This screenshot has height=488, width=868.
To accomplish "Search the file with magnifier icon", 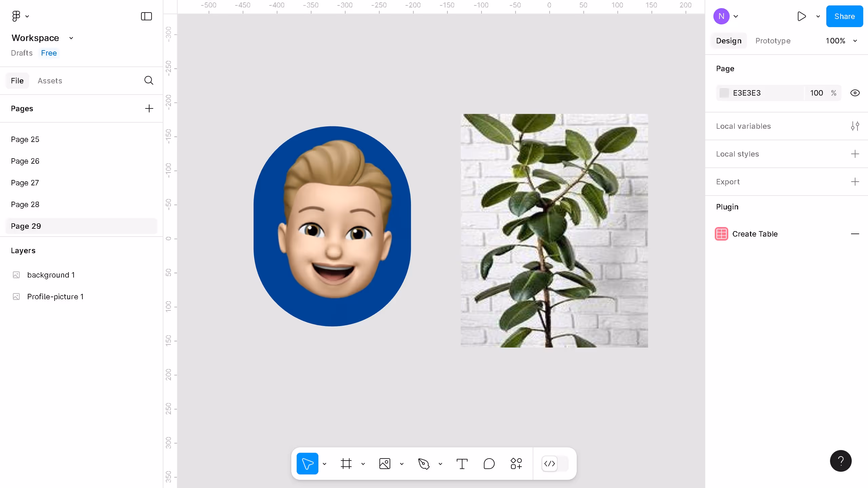I will tap(149, 80).
